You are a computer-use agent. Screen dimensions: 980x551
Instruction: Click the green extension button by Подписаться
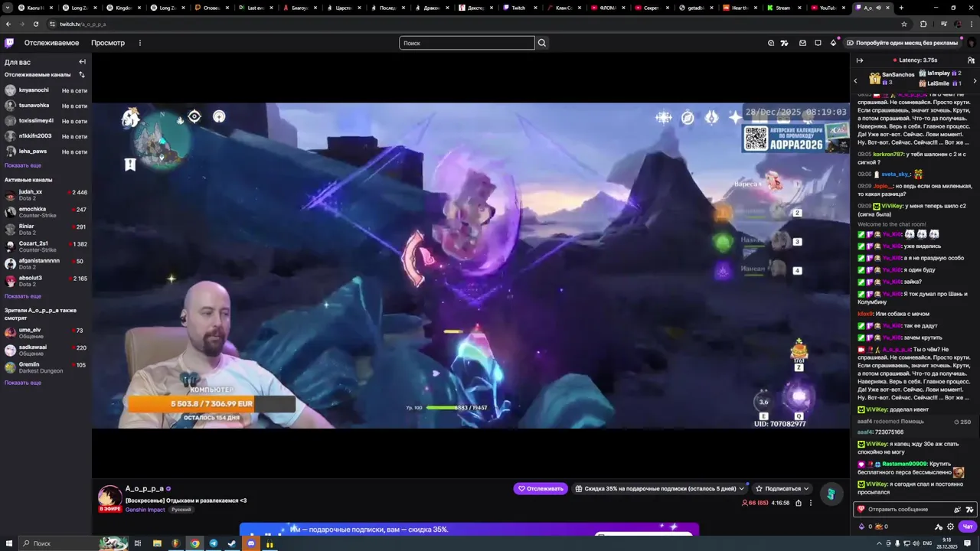[x=831, y=494]
